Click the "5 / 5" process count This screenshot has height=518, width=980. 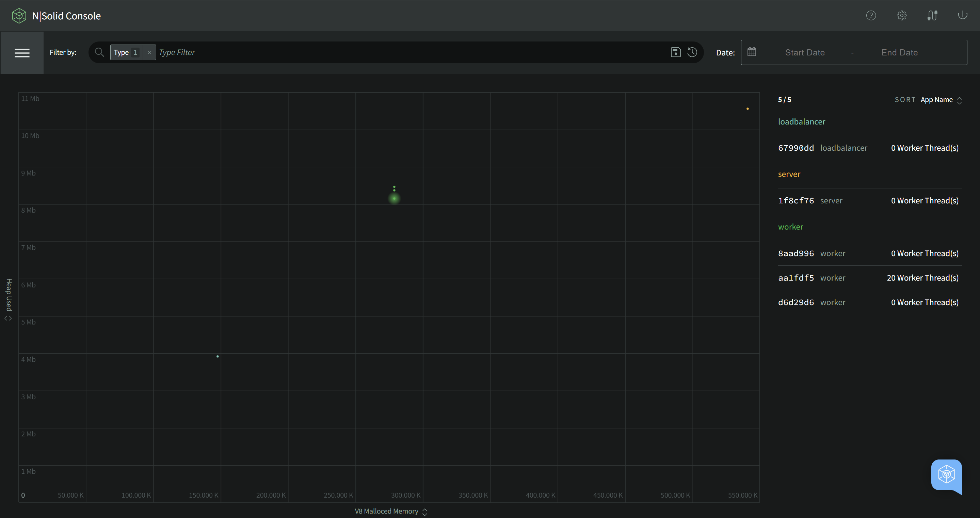tap(785, 100)
